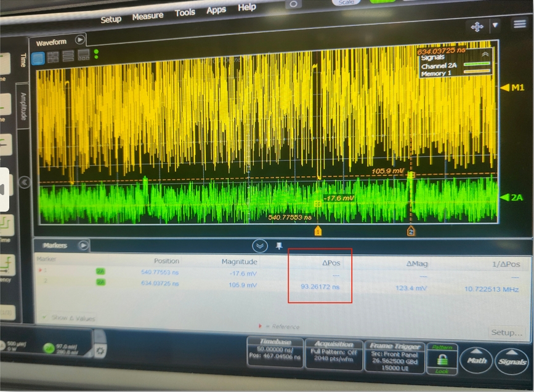Image resolution: width=534 pixels, height=392 pixels.
Task: Select marker 2 handle below waveform
Action: pos(411,231)
